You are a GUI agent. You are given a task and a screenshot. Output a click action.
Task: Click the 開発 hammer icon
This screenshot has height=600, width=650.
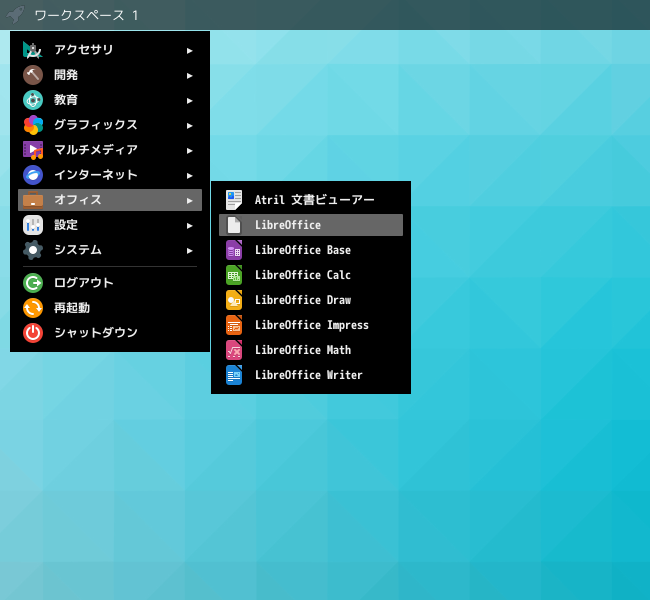point(33,75)
